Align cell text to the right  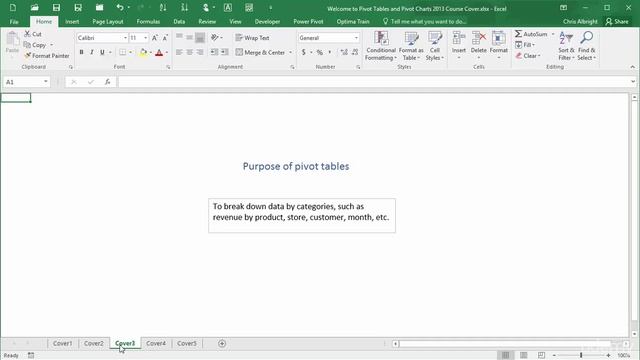coord(200,52)
